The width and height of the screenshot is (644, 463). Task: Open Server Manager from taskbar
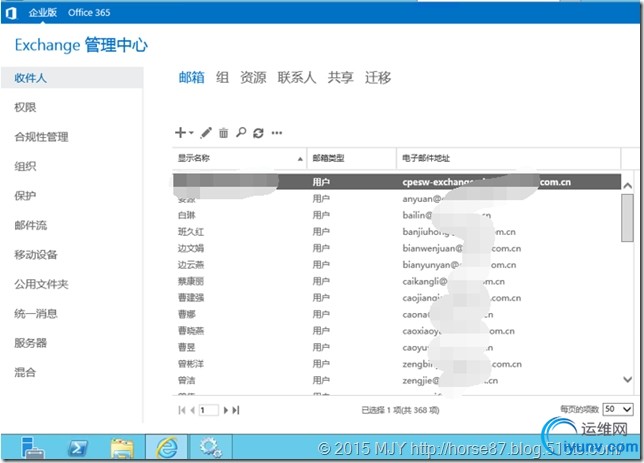tap(32, 447)
